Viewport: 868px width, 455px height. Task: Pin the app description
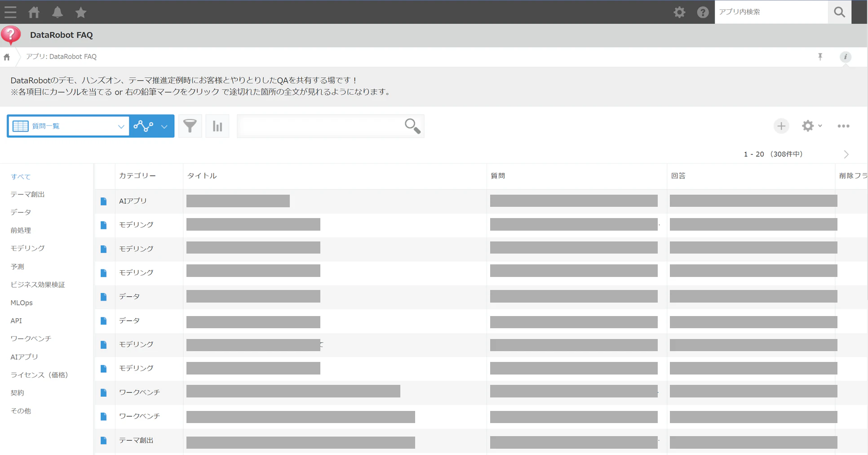point(820,57)
